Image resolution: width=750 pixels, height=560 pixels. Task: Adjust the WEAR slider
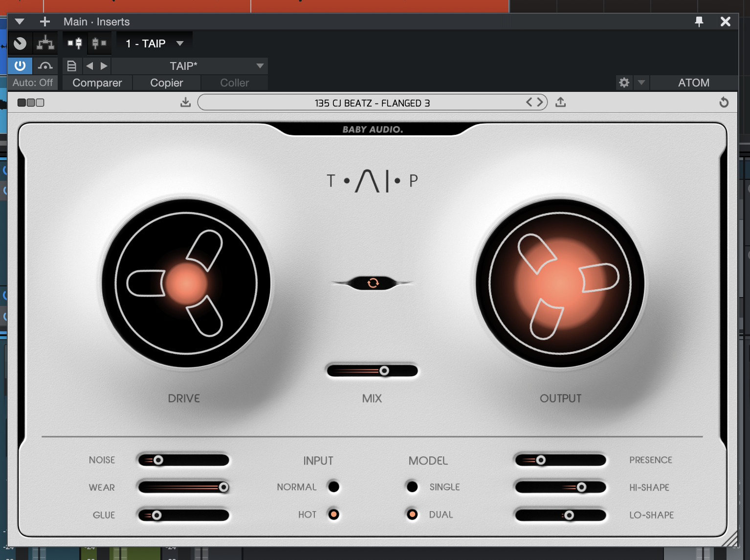point(183,487)
